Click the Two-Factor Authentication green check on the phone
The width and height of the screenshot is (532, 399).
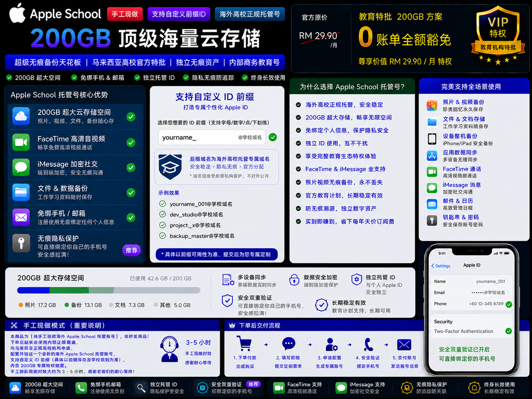coord(508,331)
